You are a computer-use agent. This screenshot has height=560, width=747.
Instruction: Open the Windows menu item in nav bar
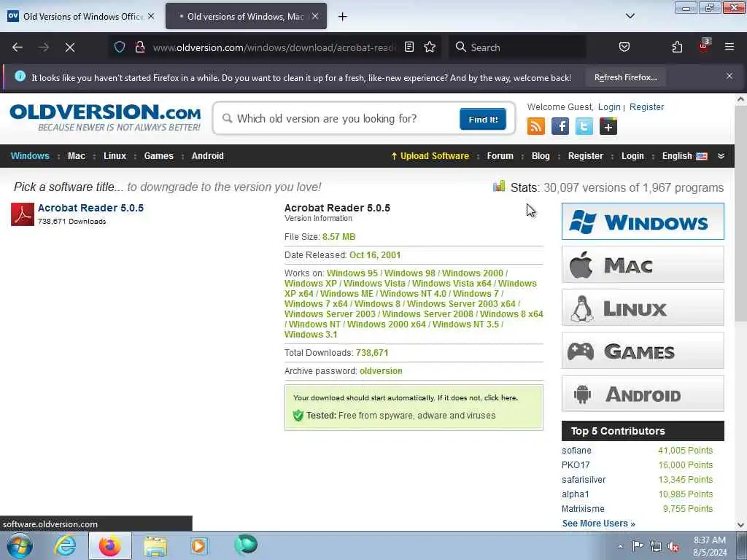pos(30,156)
